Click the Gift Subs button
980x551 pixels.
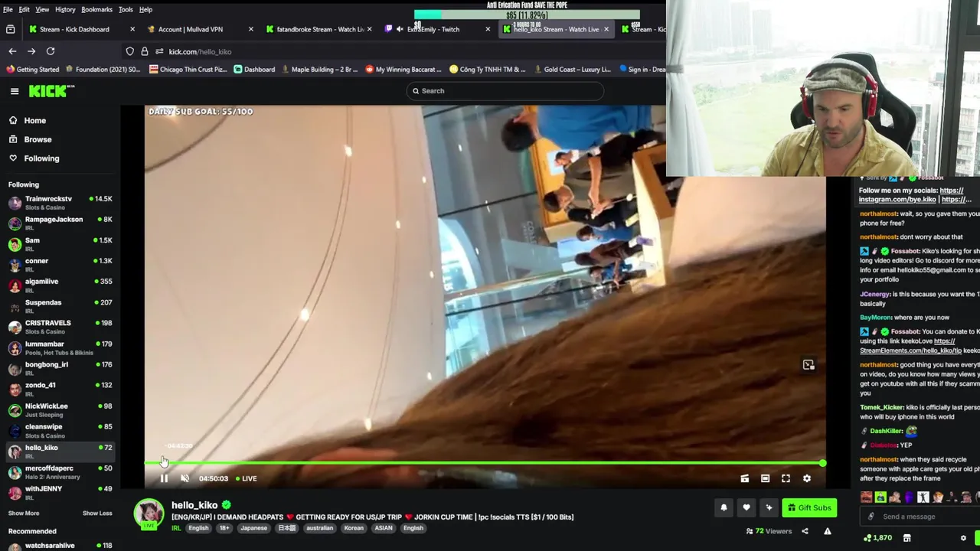(809, 507)
